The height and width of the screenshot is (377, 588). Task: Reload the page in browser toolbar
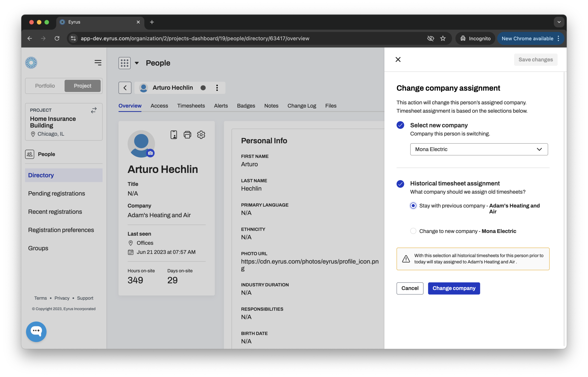pos(57,38)
